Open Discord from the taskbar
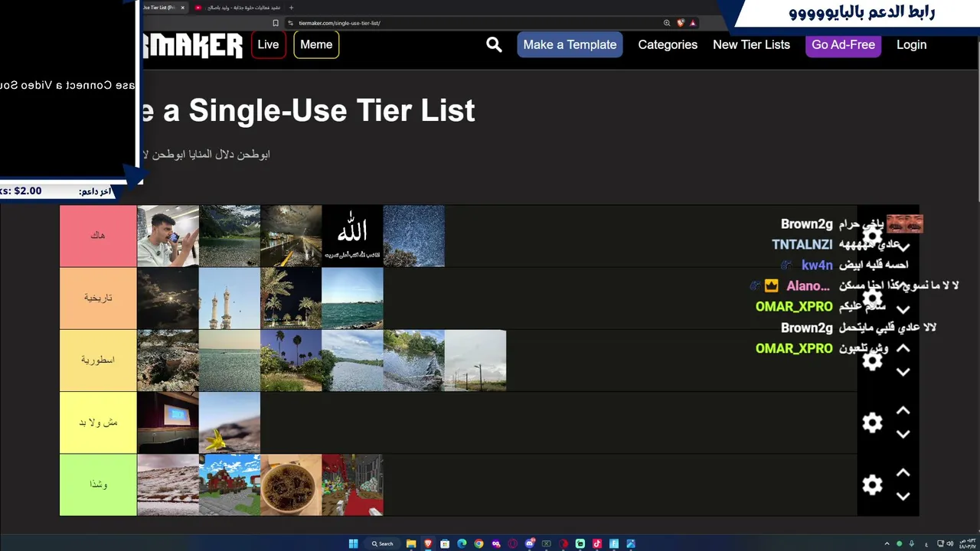Screen dimensions: 980x551 click(x=529, y=544)
